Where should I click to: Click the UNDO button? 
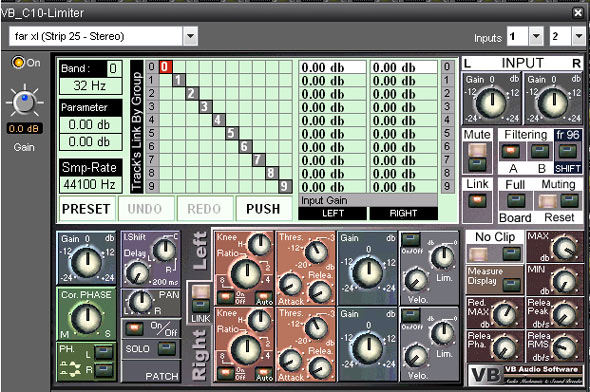tap(146, 209)
